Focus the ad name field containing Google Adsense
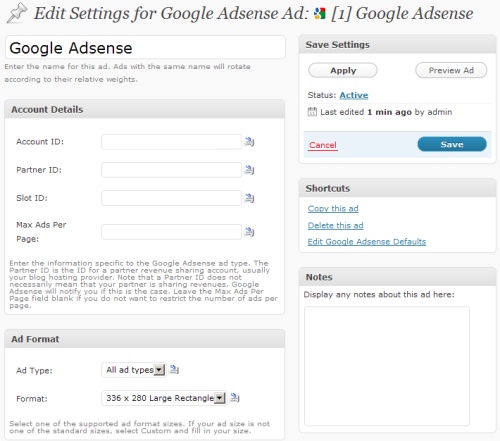The width and height of the screenshot is (500, 441). 145,47
